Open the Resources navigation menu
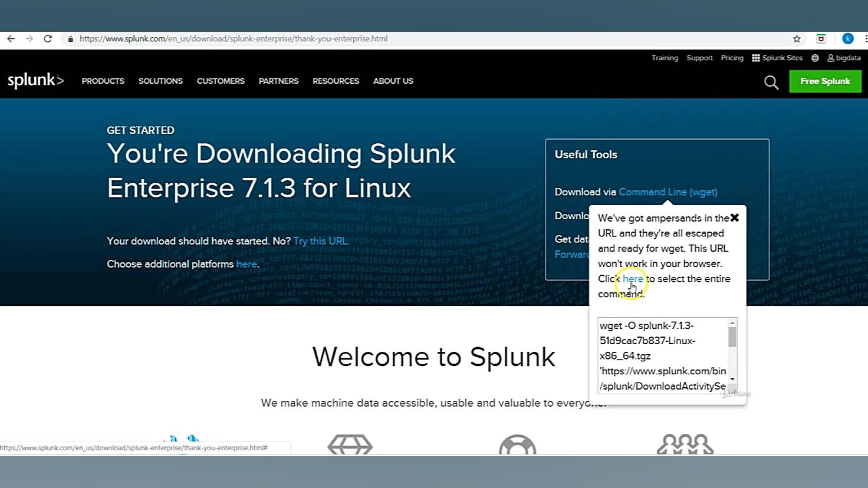The image size is (868, 488). [336, 81]
